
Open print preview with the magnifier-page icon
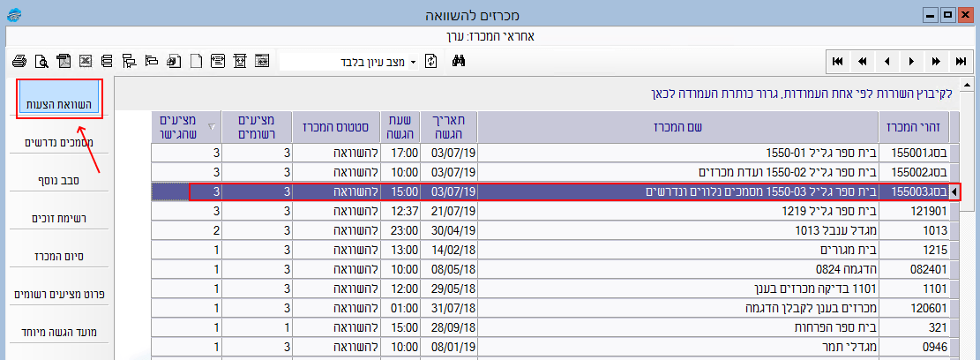[41, 61]
